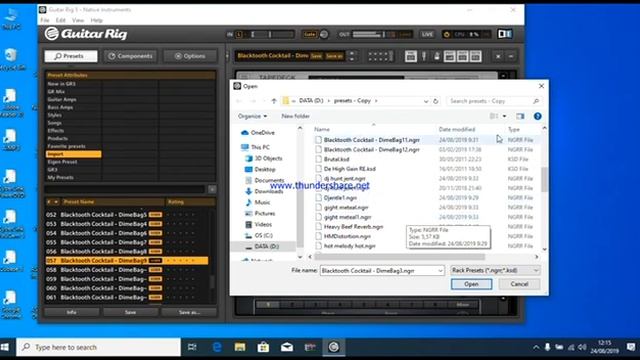
Task: Open Microsoft Edge from taskbar
Action: click(x=217, y=347)
